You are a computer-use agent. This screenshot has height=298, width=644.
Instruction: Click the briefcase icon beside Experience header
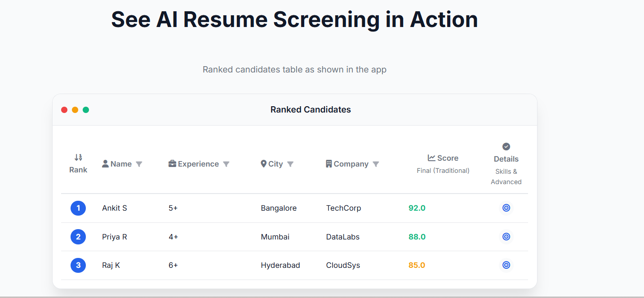(172, 164)
